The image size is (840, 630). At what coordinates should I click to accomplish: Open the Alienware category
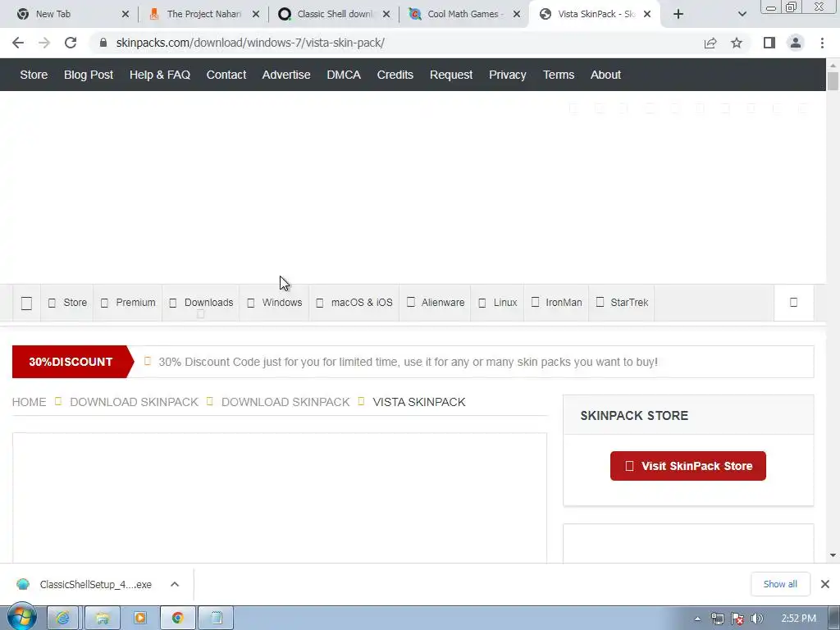[435, 303]
